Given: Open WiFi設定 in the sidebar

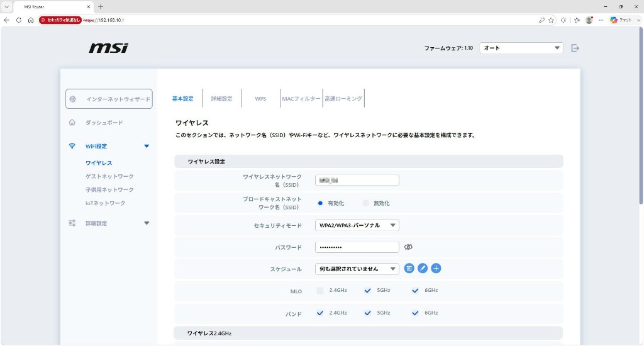Looking at the screenshot, I should pyautogui.click(x=96, y=147).
